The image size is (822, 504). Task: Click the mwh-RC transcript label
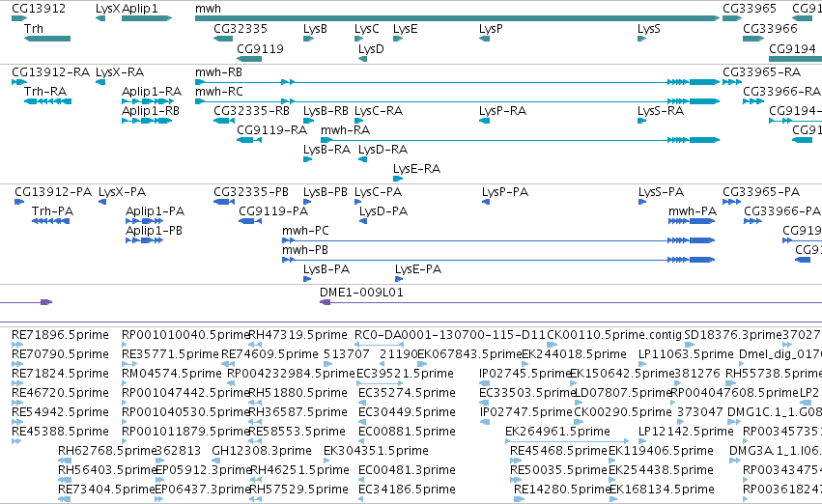pyautogui.click(x=219, y=91)
